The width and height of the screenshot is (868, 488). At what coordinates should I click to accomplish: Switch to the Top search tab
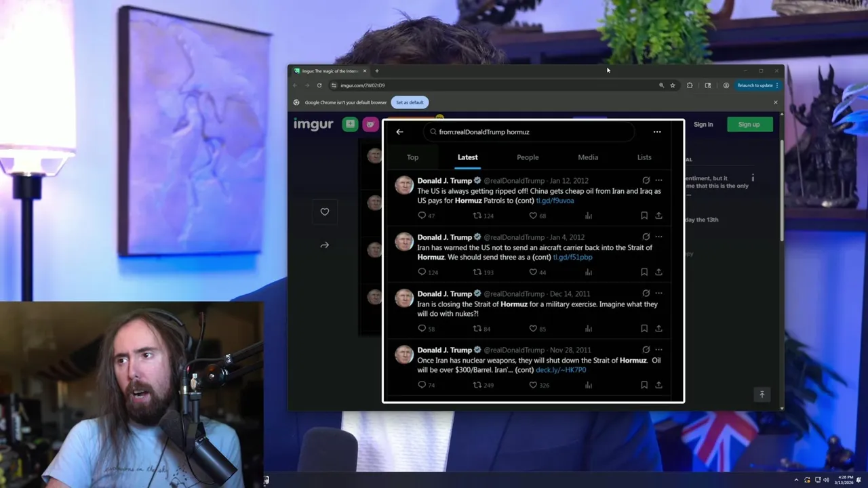coord(412,157)
